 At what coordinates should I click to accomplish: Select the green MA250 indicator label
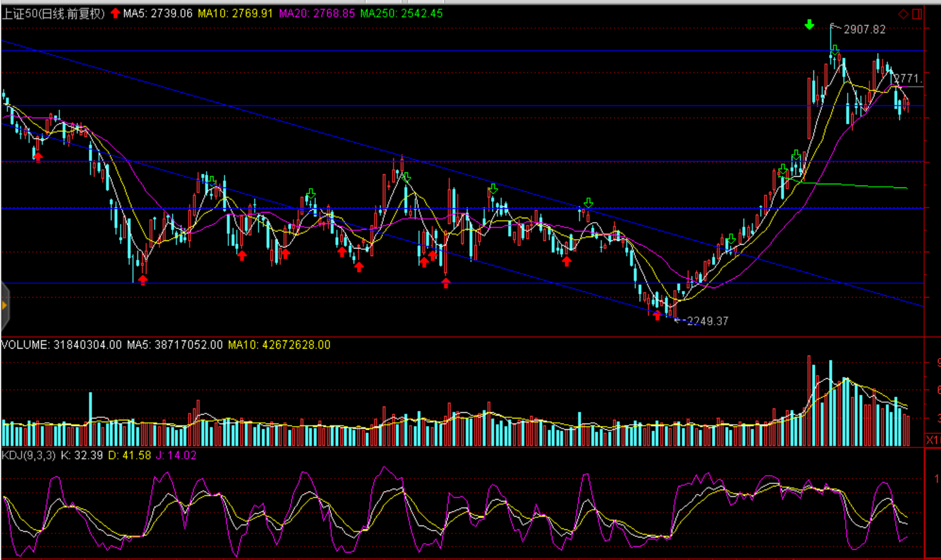[402, 14]
